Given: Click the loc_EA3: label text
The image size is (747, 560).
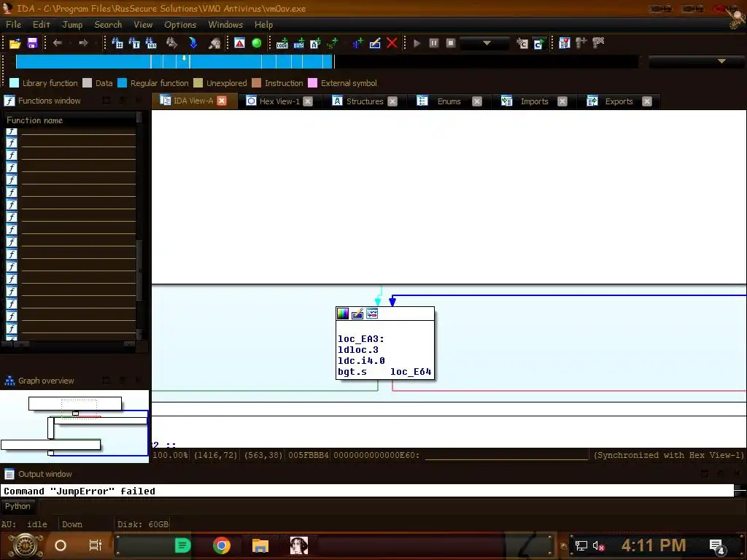Looking at the screenshot, I should tap(360, 338).
